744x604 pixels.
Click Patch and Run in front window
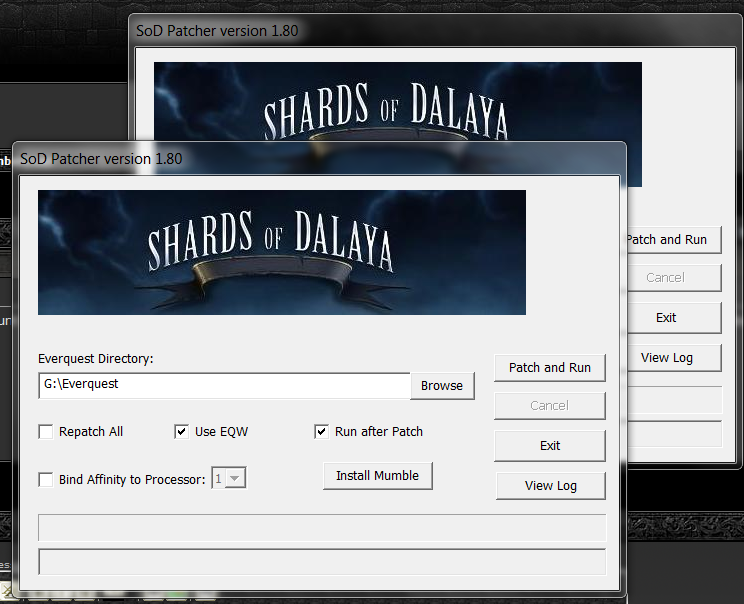(x=550, y=368)
